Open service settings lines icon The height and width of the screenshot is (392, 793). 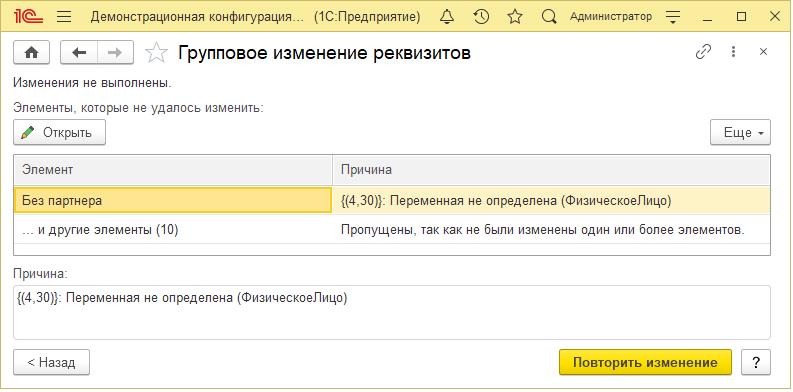(673, 17)
